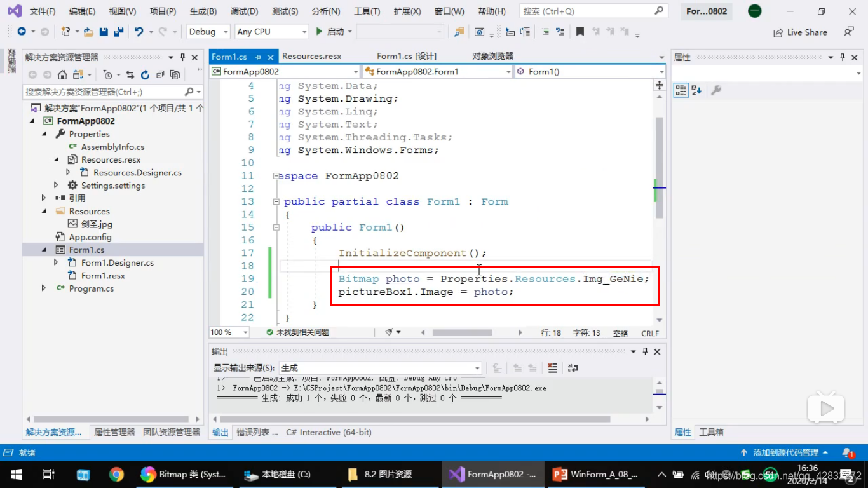Click the Visual Studio search box
This screenshot has width=868, height=488.
[x=593, y=11]
